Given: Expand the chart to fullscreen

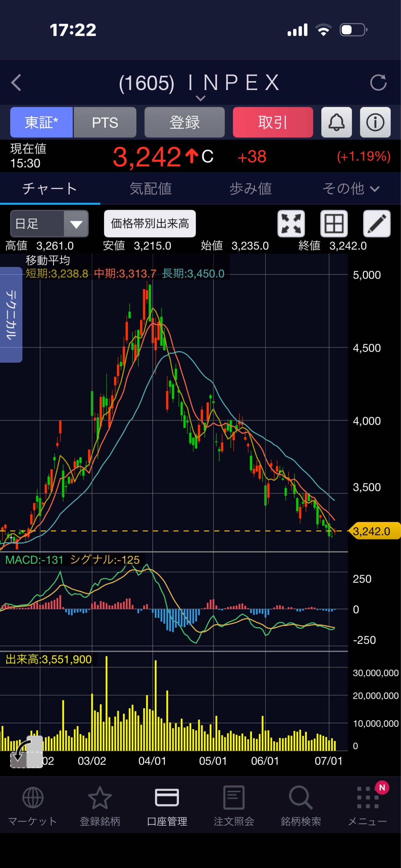Looking at the screenshot, I should point(291,224).
